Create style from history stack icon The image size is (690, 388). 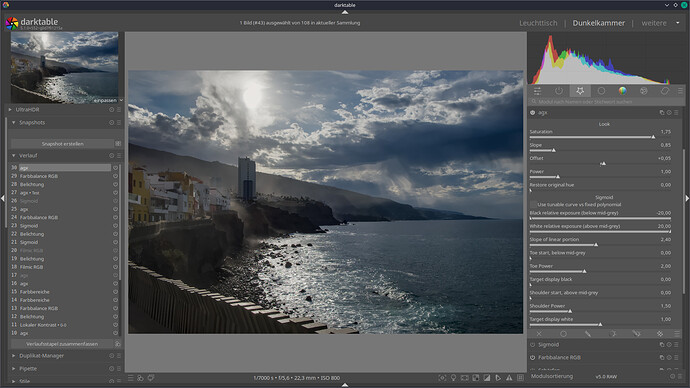tap(117, 344)
